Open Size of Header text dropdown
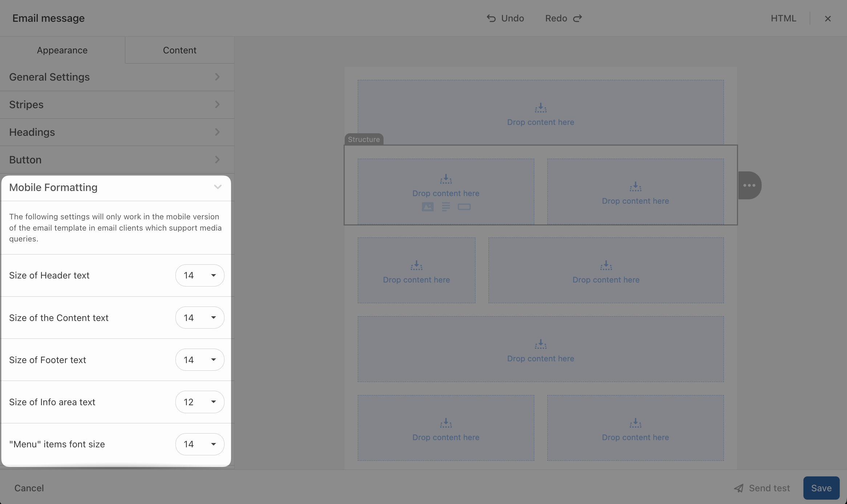Viewport: 847px width, 504px height. pos(200,276)
